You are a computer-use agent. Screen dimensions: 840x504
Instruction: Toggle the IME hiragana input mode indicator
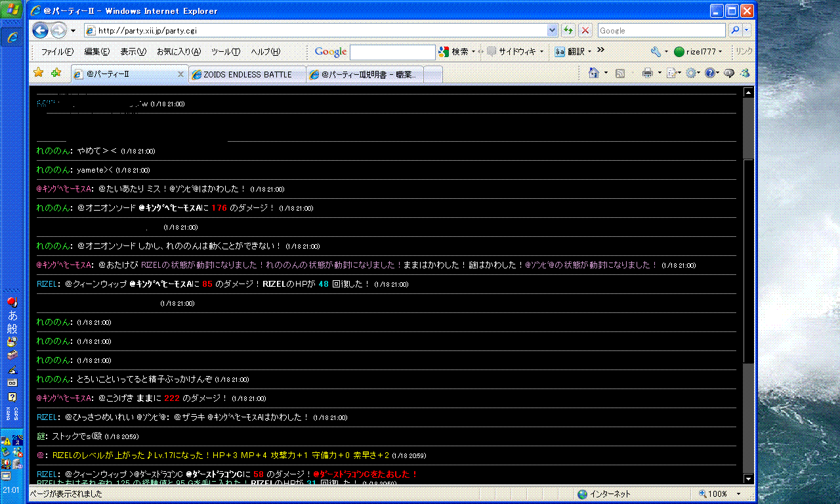point(12,315)
